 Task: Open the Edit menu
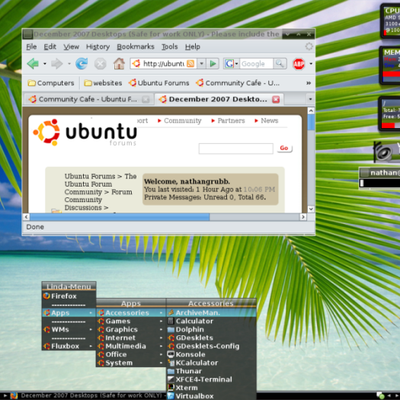coord(50,47)
